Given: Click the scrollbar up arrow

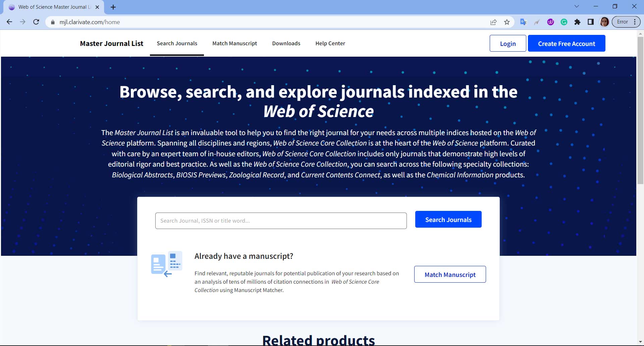Looking at the screenshot, I should click(x=640, y=34).
